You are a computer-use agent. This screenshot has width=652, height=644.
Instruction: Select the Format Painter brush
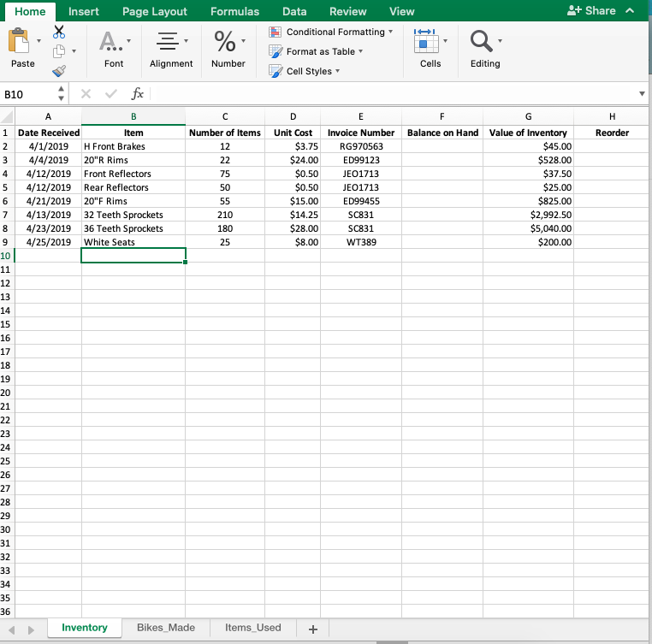coord(59,72)
